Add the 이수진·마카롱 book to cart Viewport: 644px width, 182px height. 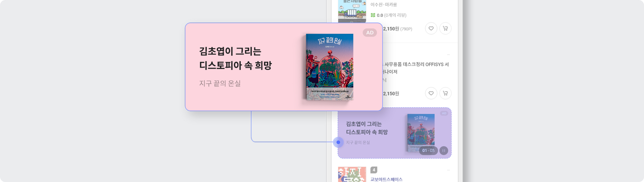tap(445, 28)
